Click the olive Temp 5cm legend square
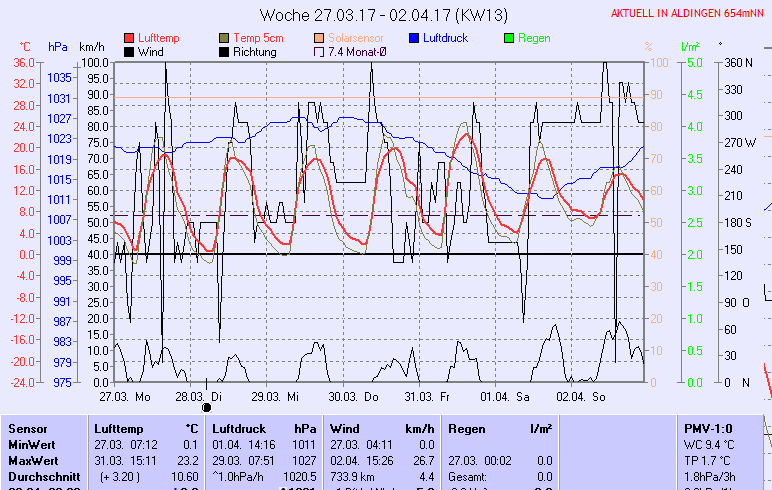Viewport: 772px width, 490px height. coord(224,38)
